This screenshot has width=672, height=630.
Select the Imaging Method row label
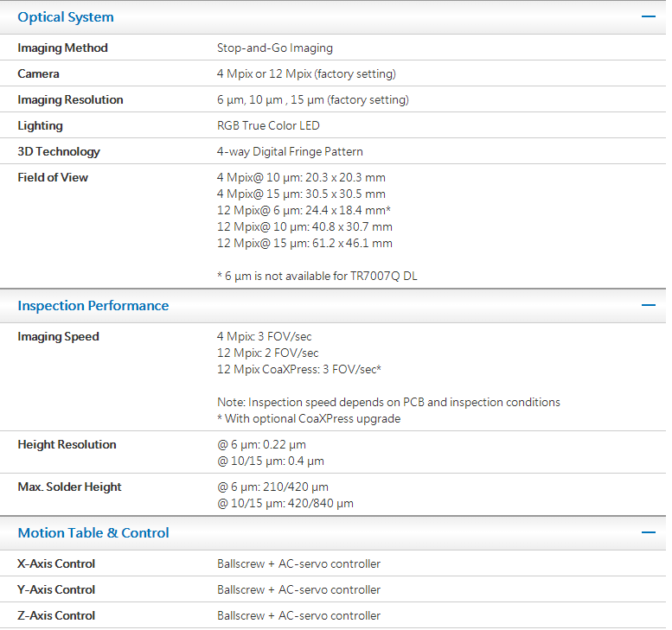click(62, 48)
